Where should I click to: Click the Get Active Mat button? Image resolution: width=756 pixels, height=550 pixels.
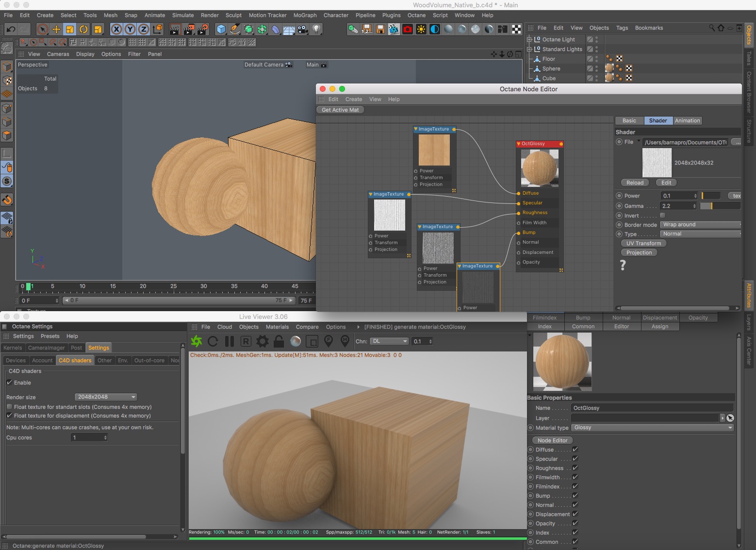click(340, 110)
